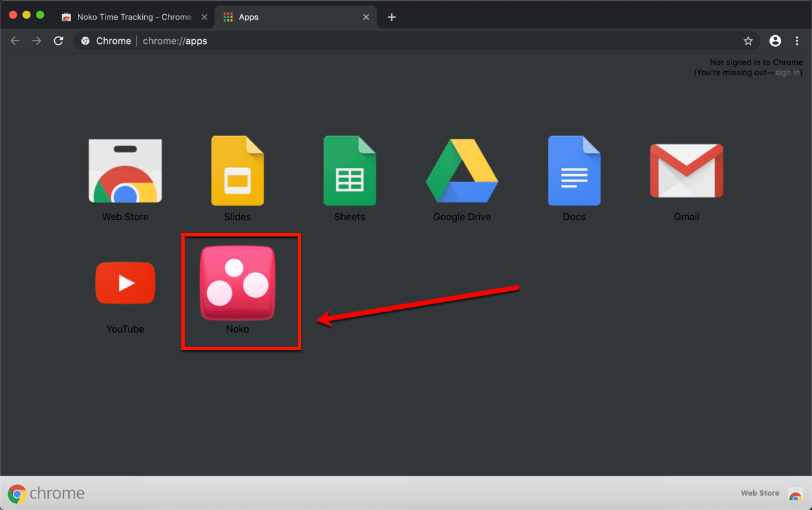Screen dimensions: 812x510
Task: Launch the Slides app
Action: [x=238, y=170]
